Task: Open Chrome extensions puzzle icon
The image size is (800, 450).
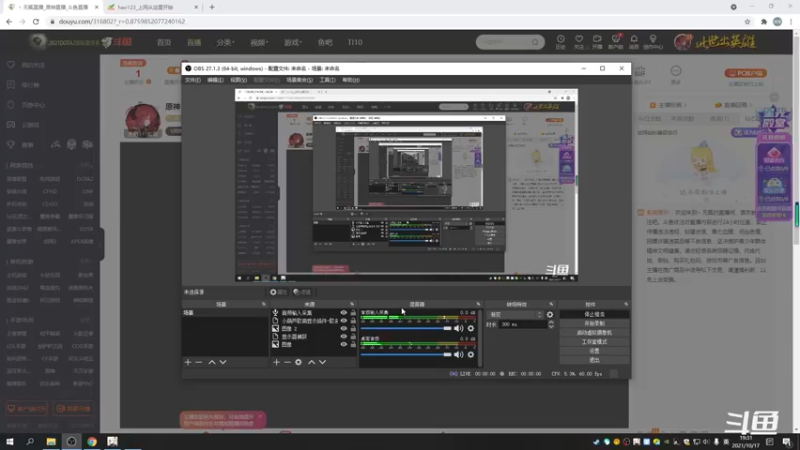Action: pyautogui.click(x=764, y=21)
